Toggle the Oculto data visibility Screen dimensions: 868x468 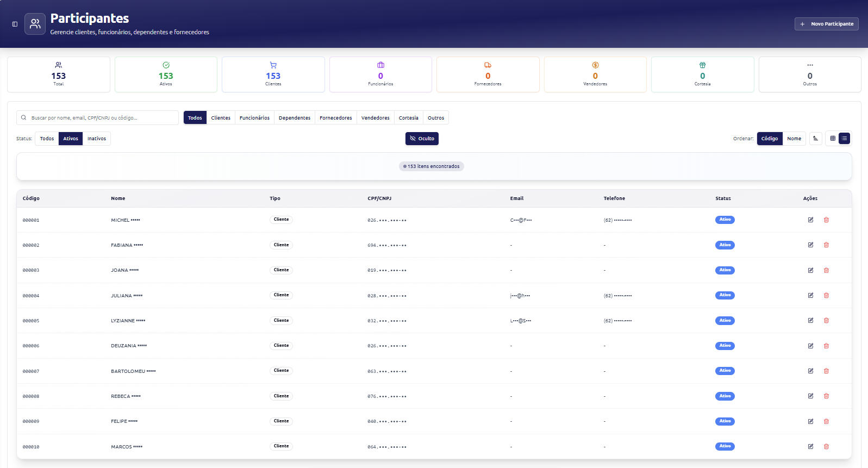(x=422, y=139)
